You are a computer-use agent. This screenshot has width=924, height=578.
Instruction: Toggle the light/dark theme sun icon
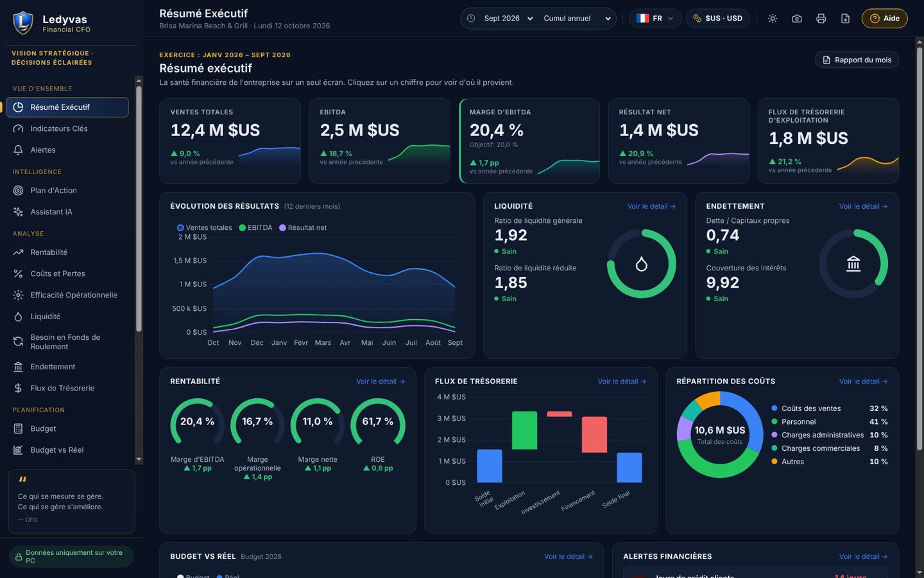[x=773, y=19]
